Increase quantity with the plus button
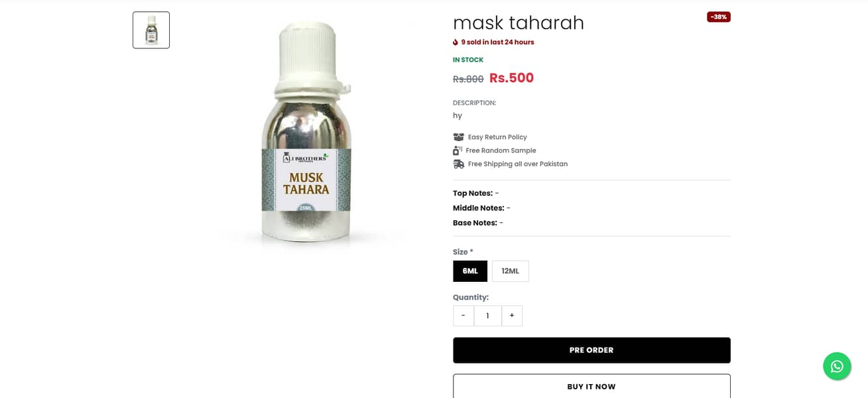Viewport: 868px width, 398px height. pos(512,316)
